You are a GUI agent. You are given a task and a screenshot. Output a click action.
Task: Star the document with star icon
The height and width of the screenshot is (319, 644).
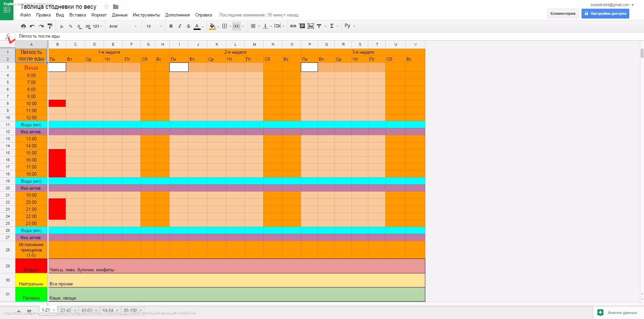pos(106,7)
